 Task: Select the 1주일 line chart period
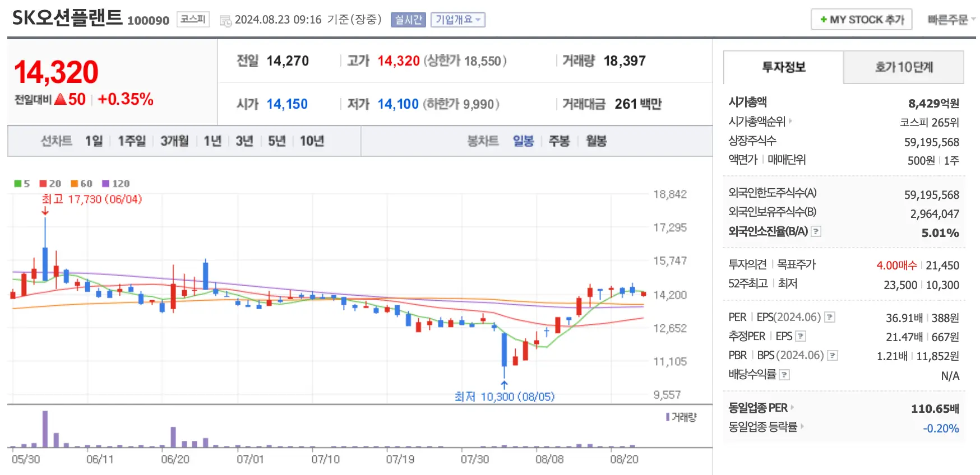[x=132, y=141]
